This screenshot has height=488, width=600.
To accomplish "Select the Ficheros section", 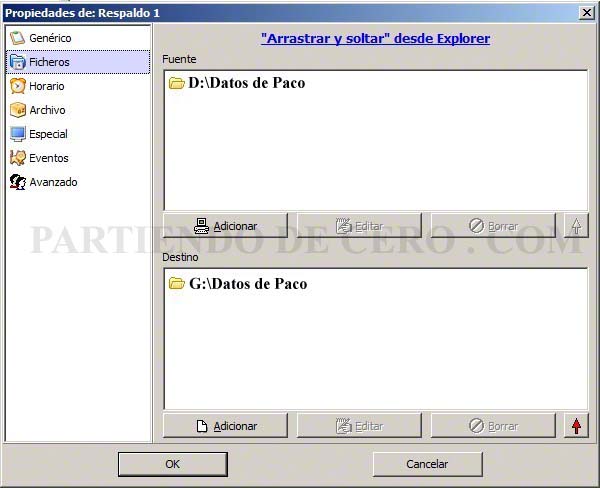I will [78, 62].
